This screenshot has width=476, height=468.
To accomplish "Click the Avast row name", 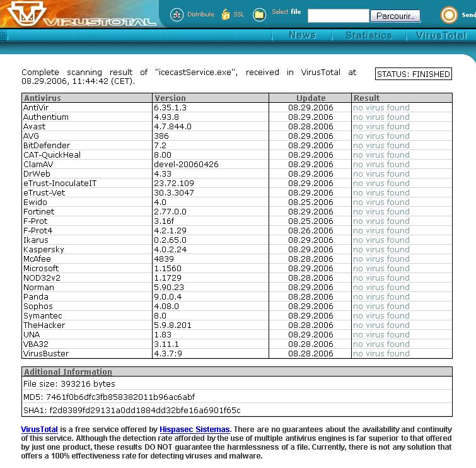I will click(x=34, y=126).
